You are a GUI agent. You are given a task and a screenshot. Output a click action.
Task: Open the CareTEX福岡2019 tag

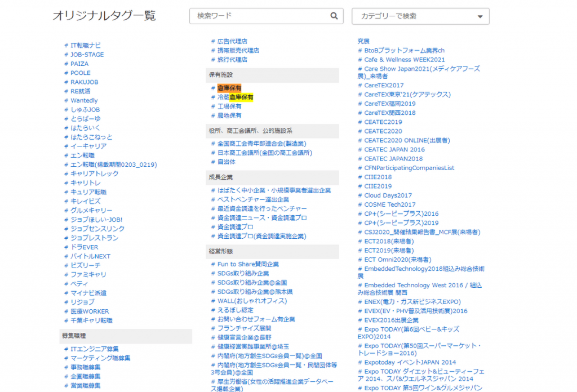point(390,104)
